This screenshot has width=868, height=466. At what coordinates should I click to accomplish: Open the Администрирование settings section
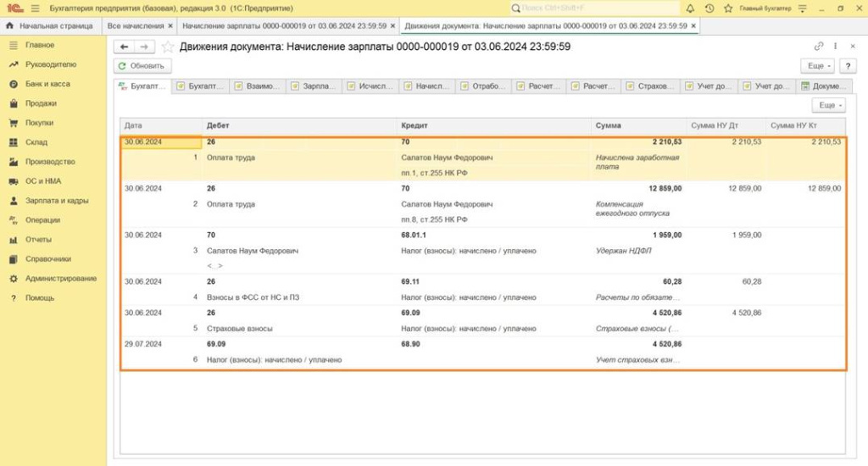point(60,279)
